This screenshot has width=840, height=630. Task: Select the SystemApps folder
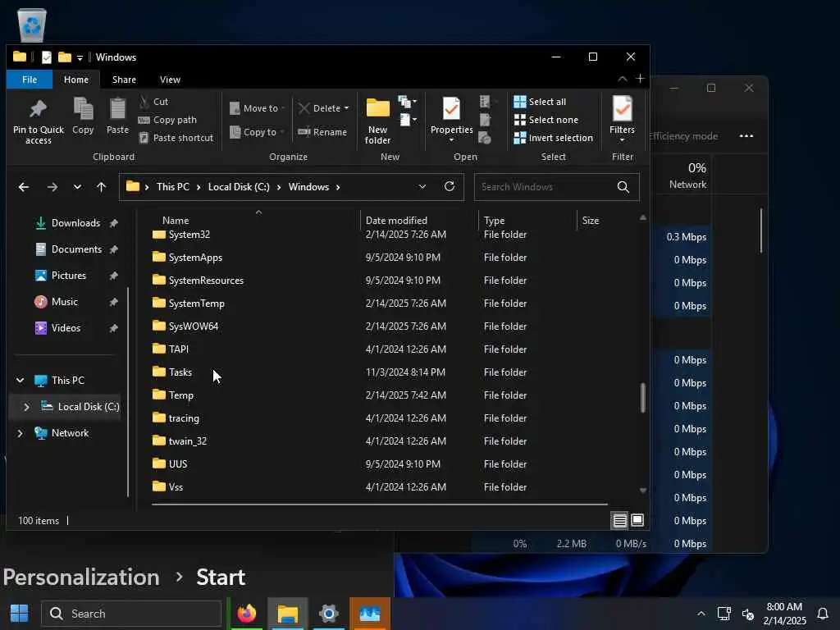tap(195, 258)
